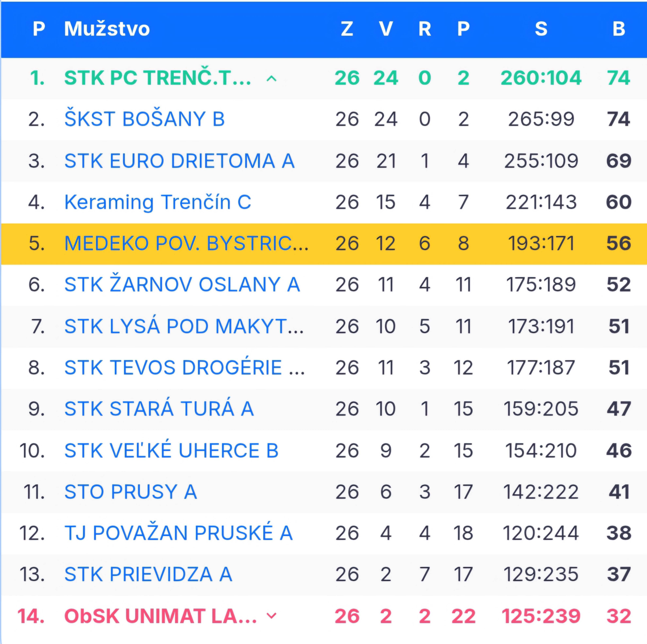Click the S score column header
This screenshot has height=644, width=647.
pyautogui.click(x=541, y=29)
